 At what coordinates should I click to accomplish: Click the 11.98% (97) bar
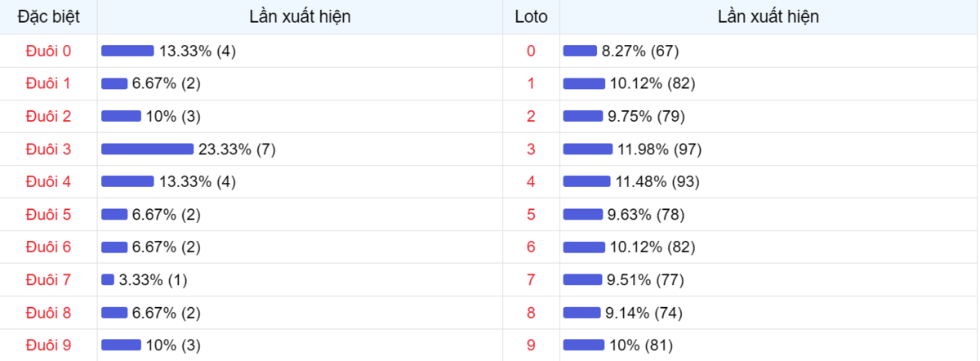pyautogui.click(x=588, y=149)
